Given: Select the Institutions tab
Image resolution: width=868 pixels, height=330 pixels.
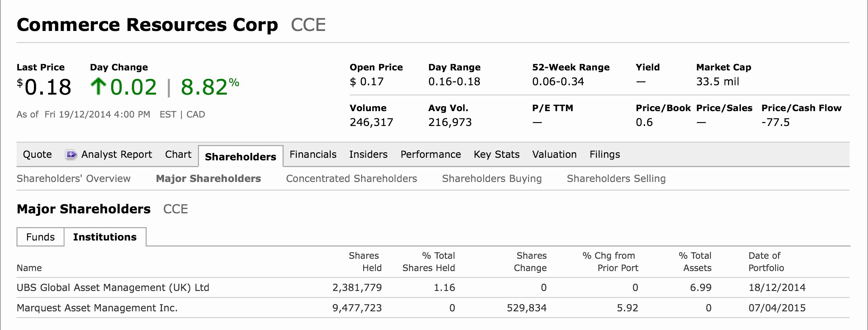Looking at the screenshot, I should (x=105, y=237).
